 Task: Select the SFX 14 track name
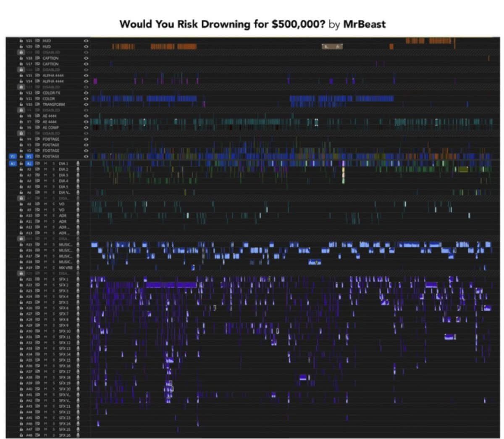click(65, 355)
